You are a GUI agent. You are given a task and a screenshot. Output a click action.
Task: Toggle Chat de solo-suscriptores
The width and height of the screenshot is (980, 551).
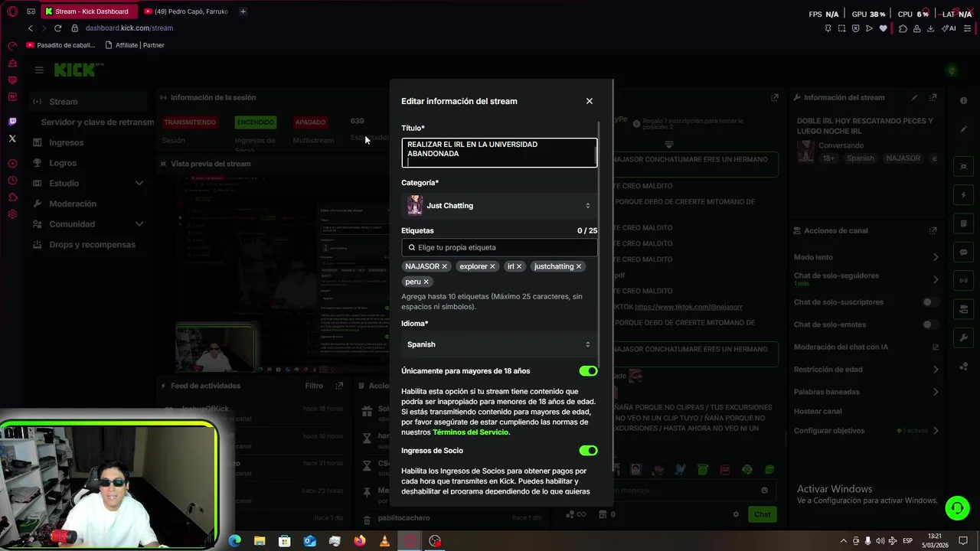930,302
